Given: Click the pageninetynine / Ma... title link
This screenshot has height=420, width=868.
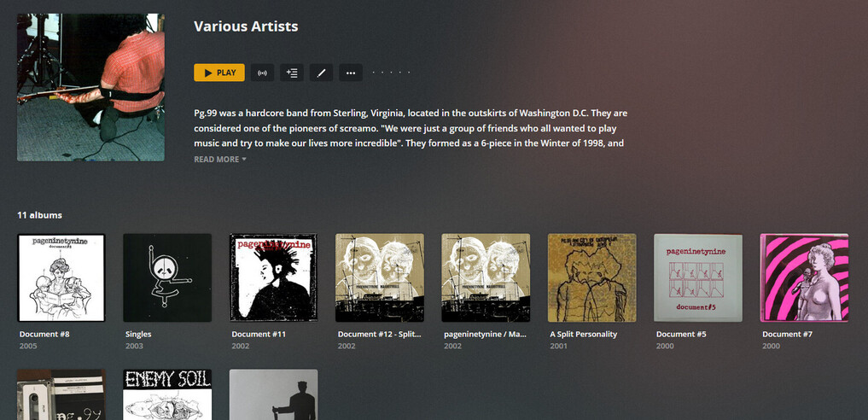Looking at the screenshot, I should pyautogui.click(x=485, y=335).
